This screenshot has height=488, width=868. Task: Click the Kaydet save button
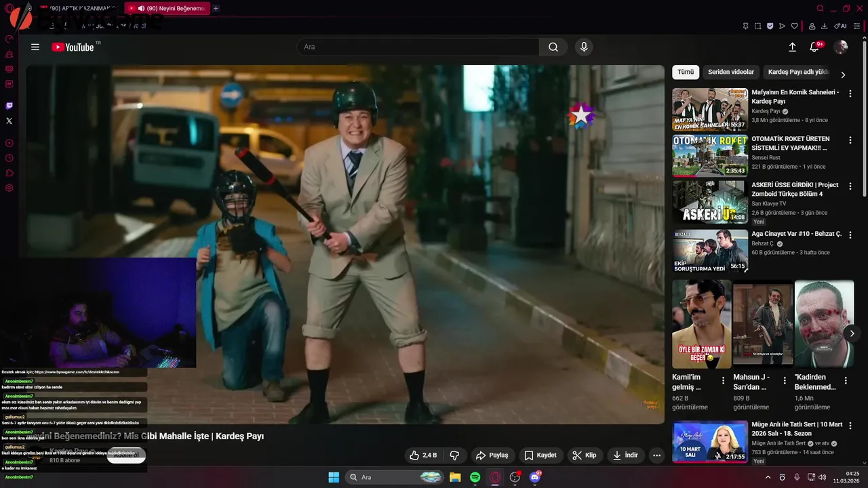[x=540, y=455]
